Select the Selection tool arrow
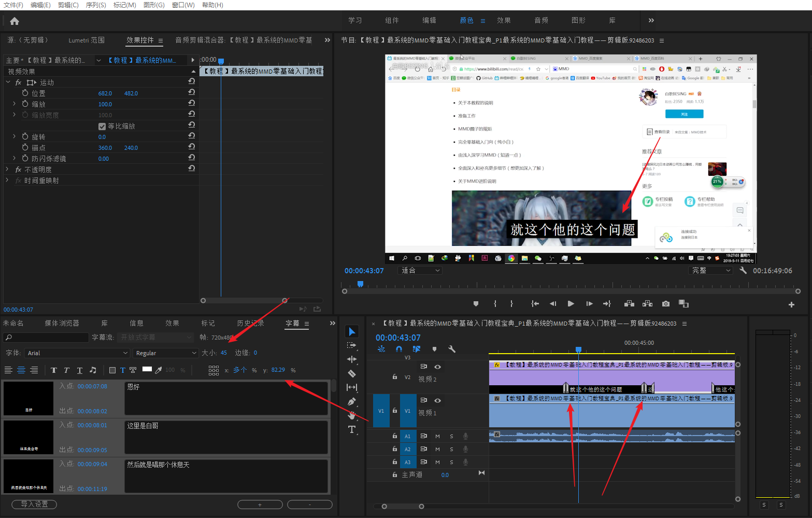Image resolution: width=812 pixels, height=518 pixels. tap(352, 331)
